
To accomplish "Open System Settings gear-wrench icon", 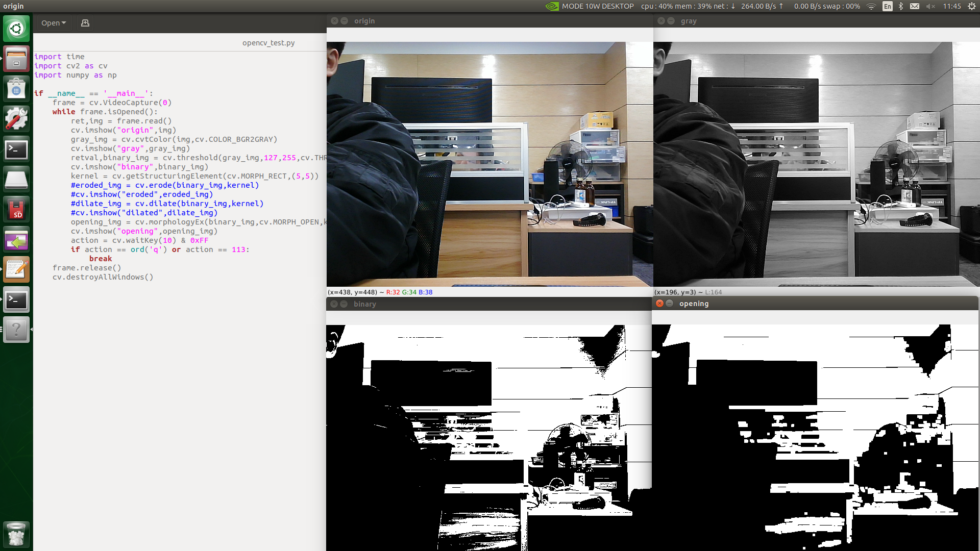I will [x=16, y=119].
